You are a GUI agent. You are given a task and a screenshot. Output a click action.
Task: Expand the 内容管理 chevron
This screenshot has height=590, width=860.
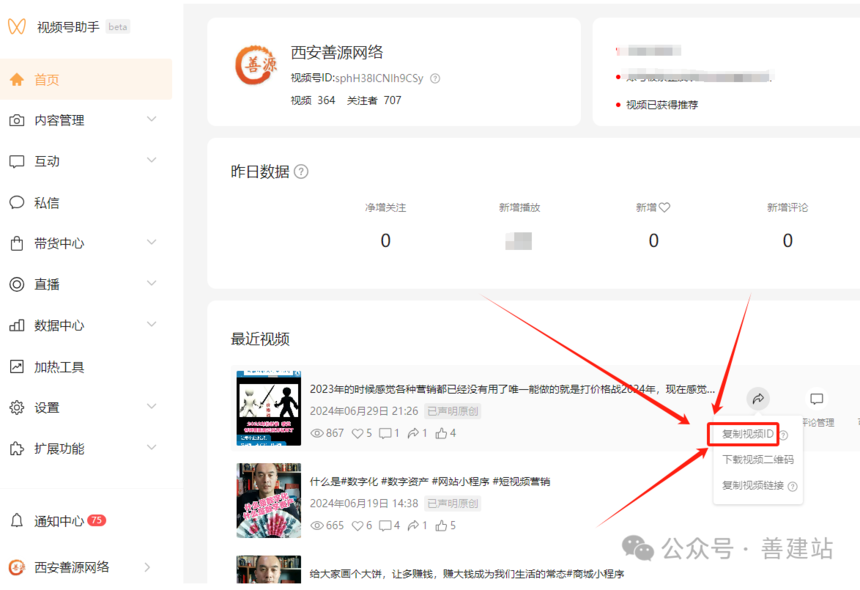tap(152, 119)
